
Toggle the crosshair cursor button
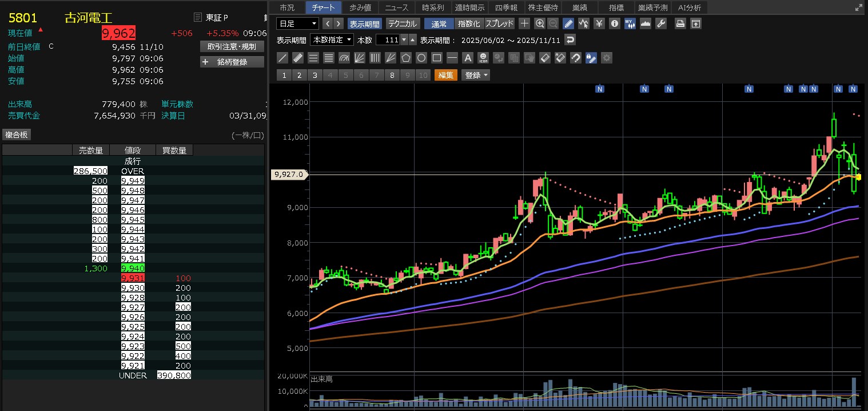pyautogui.click(x=524, y=23)
